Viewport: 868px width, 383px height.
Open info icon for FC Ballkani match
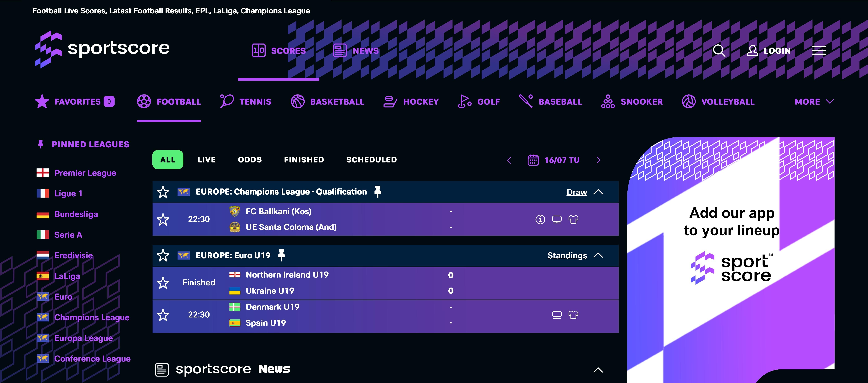click(x=540, y=220)
